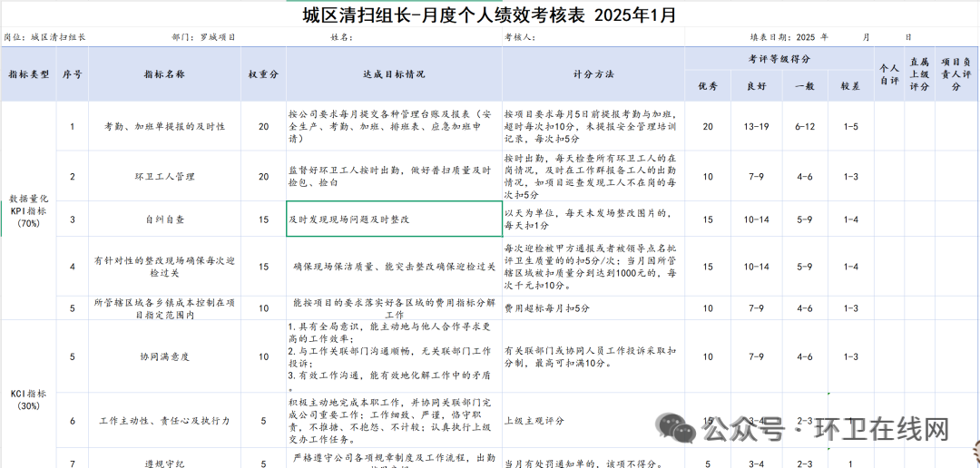
Task: Click the 考评等级得分 merged header
Action: pos(779,59)
